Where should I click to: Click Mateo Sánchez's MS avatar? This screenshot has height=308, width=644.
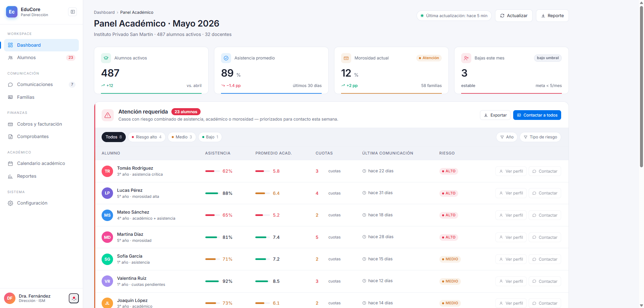pyautogui.click(x=107, y=215)
